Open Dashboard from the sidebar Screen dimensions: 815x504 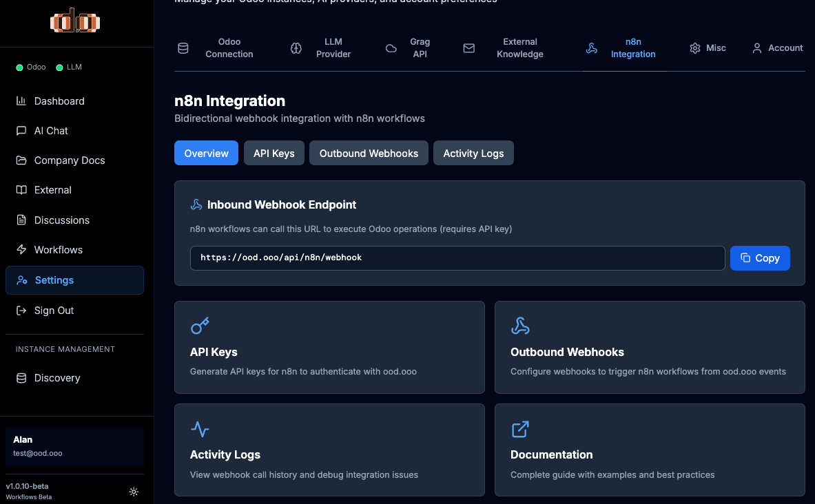tap(59, 101)
